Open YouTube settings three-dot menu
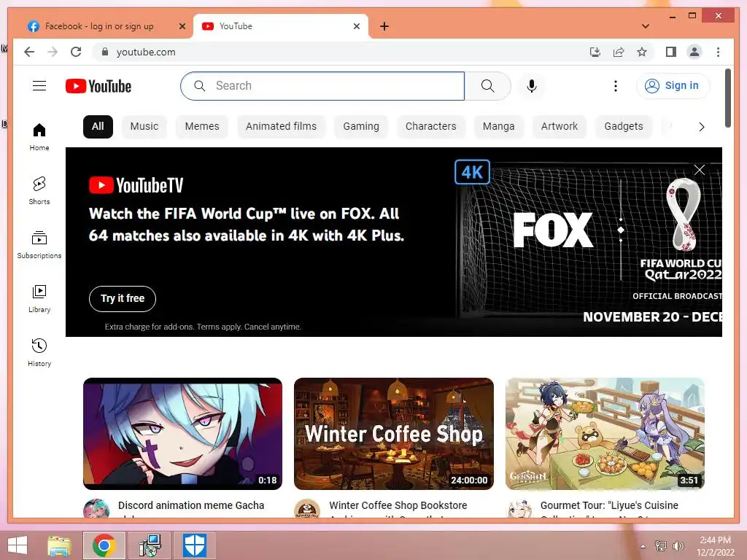Screen dimensions: 747x560 [616, 86]
